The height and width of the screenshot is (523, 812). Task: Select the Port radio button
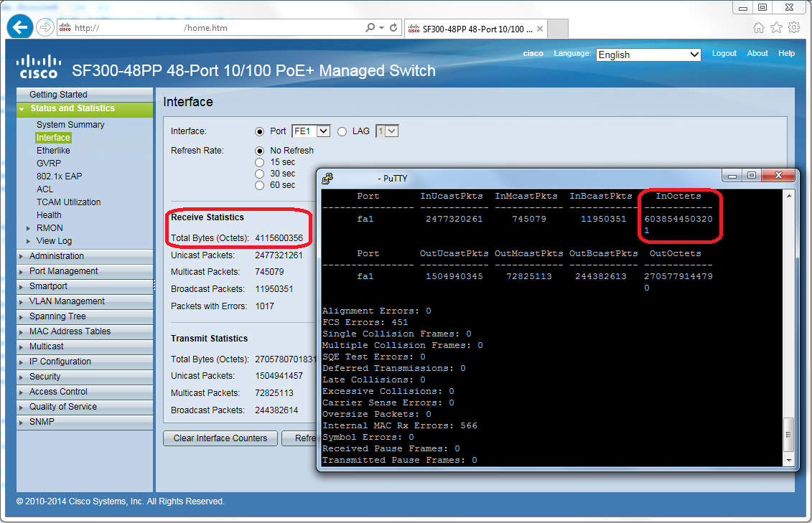coord(259,132)
